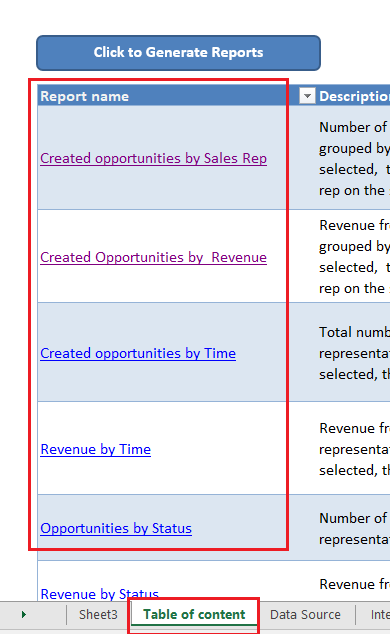Follow the Created Opportunities by Revenue link
The height and width of the screenshot is (634, 390).
[154, 257]
